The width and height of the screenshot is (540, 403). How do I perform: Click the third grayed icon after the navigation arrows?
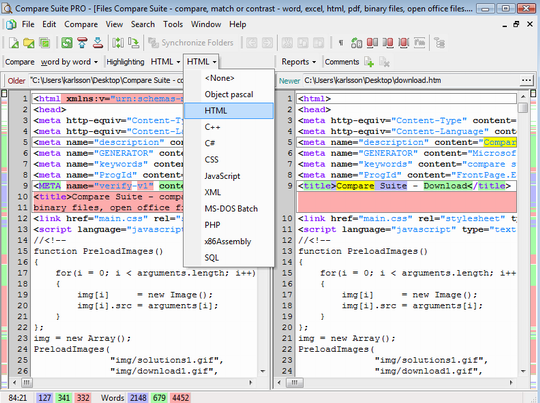318,43
